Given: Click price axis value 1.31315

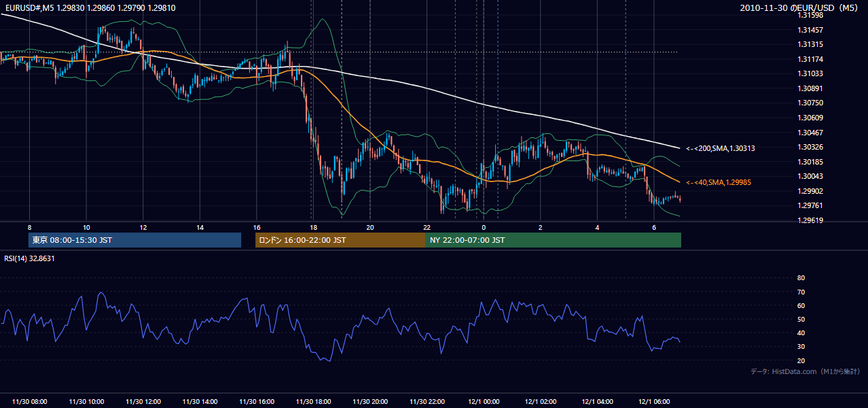Looking at the screenshot, I should pyautogui.click(x=810, y=44).
